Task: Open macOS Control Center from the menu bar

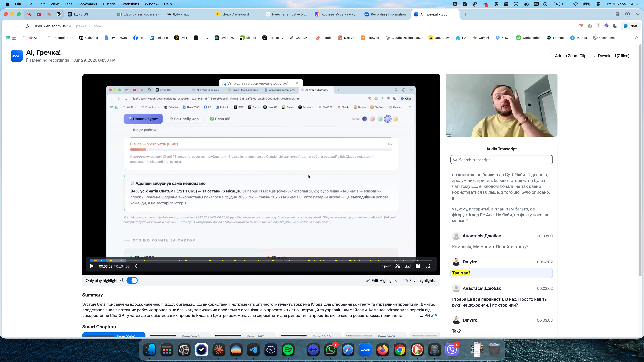Action: click(598, 4)
